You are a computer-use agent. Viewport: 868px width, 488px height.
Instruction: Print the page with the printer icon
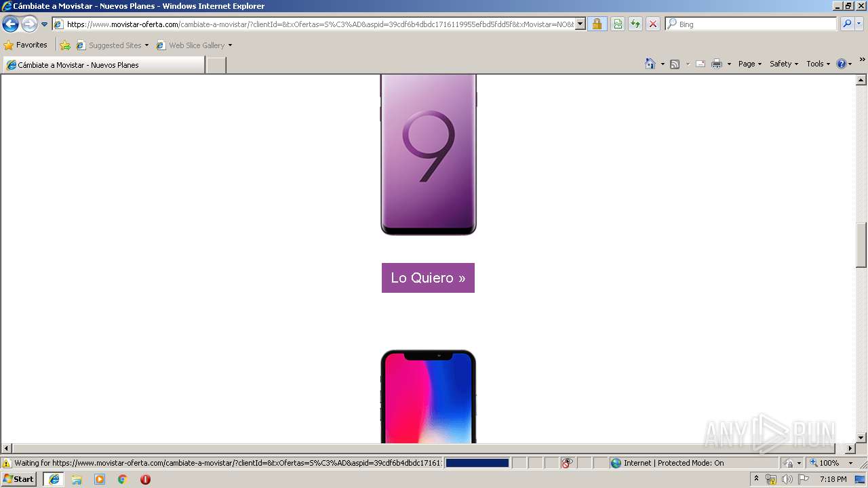point(717,64)
